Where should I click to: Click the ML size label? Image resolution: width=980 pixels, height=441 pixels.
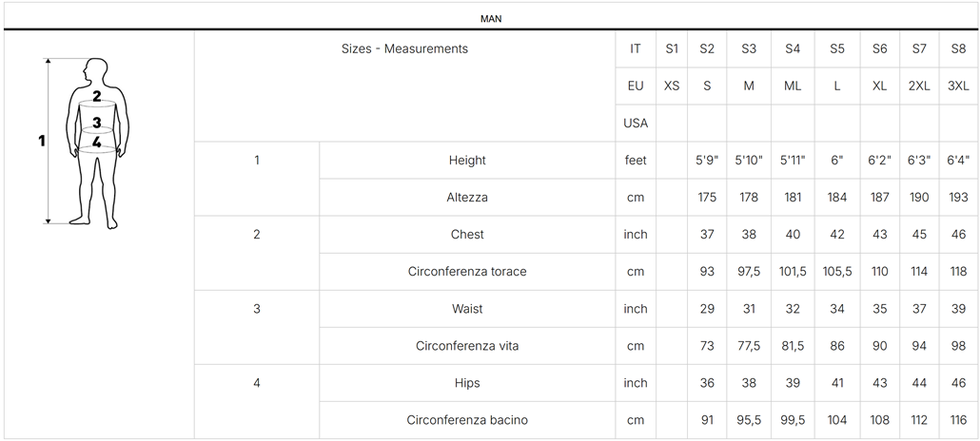[x=793, y=86]
